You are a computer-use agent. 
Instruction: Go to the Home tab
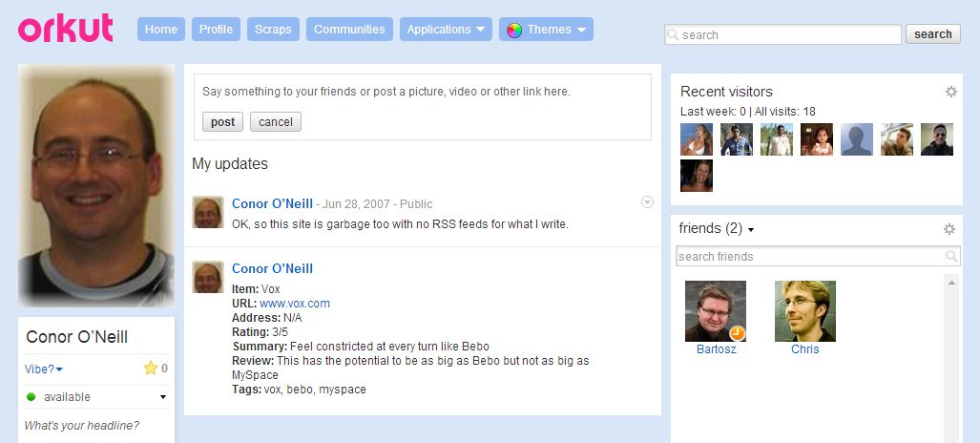click(x=161, y=30)
